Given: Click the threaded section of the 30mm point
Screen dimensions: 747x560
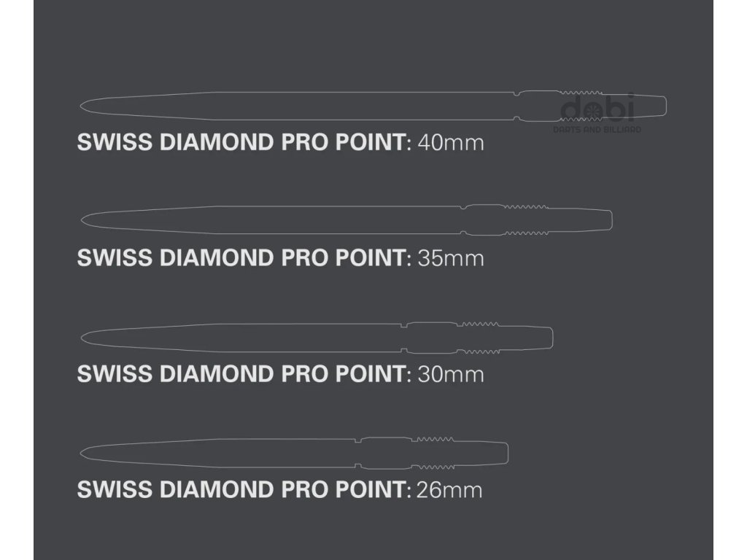Looking at the screenshot, I should [479, 337].
